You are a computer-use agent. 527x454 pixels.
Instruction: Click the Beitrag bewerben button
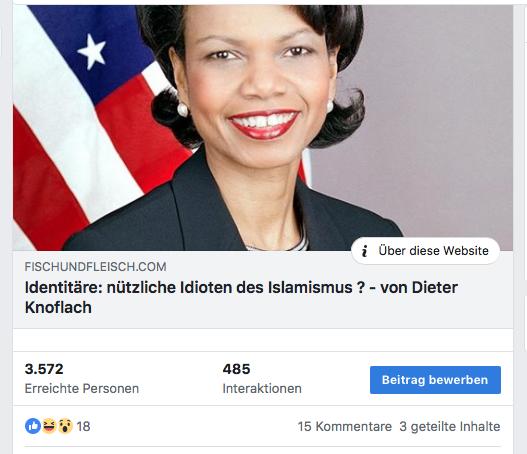[435, 380]
